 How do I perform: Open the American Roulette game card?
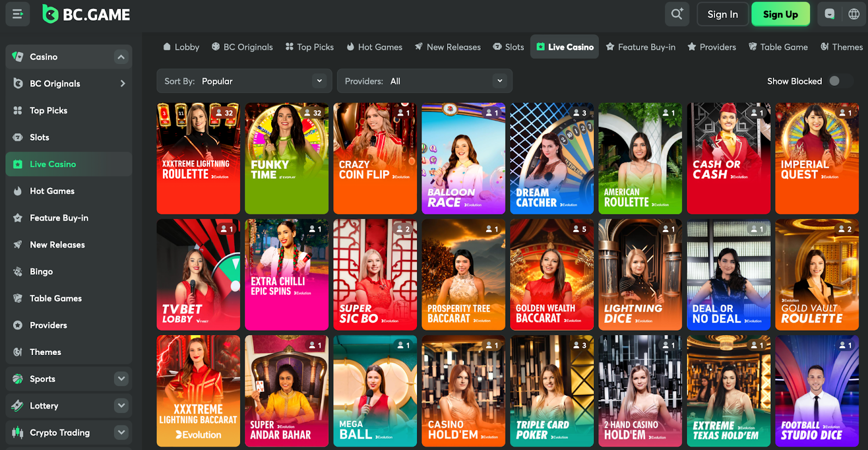point(640,159)
